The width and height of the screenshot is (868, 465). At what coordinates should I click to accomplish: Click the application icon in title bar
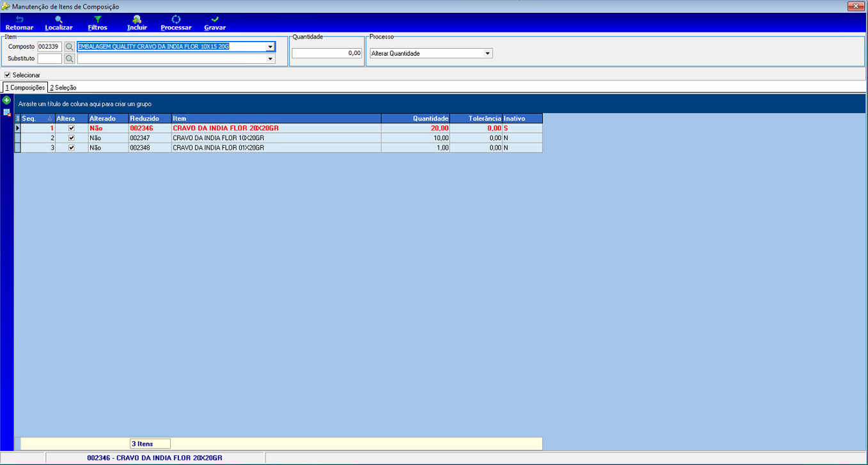click(x=5, y=6)
